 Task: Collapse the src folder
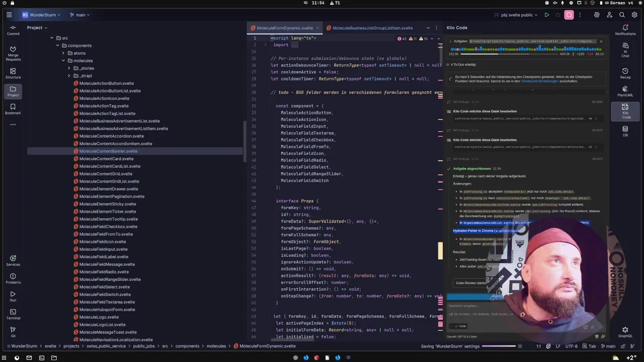pos(51,38)
